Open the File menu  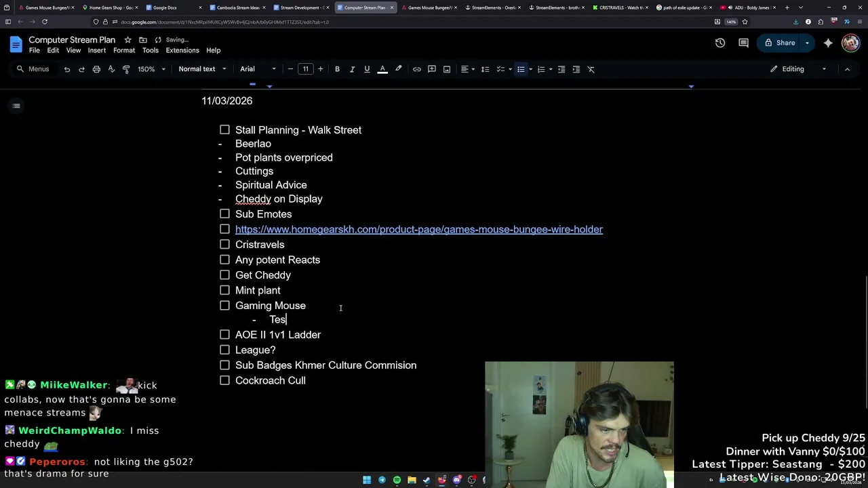click(x=34, y=50)
